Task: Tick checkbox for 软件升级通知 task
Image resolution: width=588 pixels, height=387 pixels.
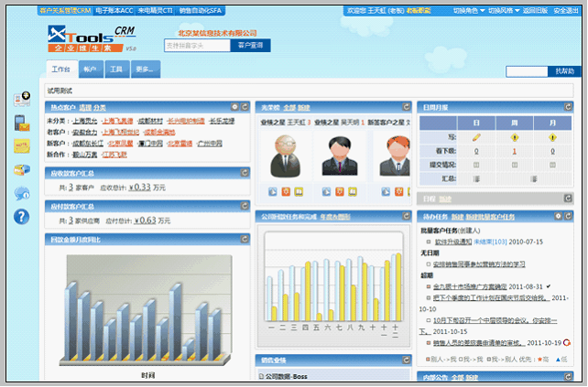Action: click(429, 242)
